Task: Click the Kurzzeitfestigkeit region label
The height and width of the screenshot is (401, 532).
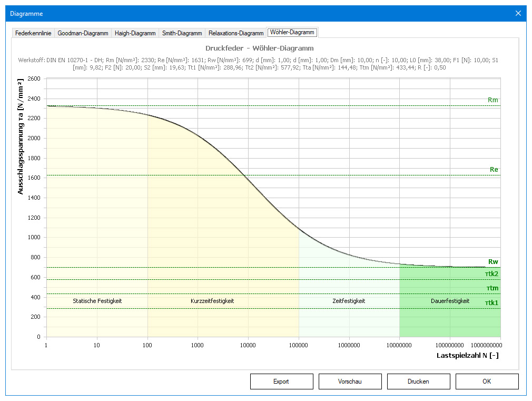Action: click(x=212, y=301)
